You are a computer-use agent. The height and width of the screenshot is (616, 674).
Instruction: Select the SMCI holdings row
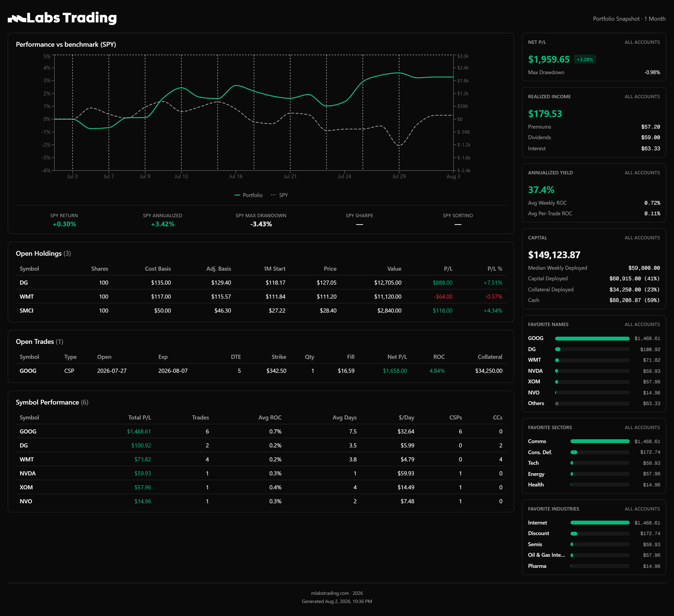click(x=261, y=311)
